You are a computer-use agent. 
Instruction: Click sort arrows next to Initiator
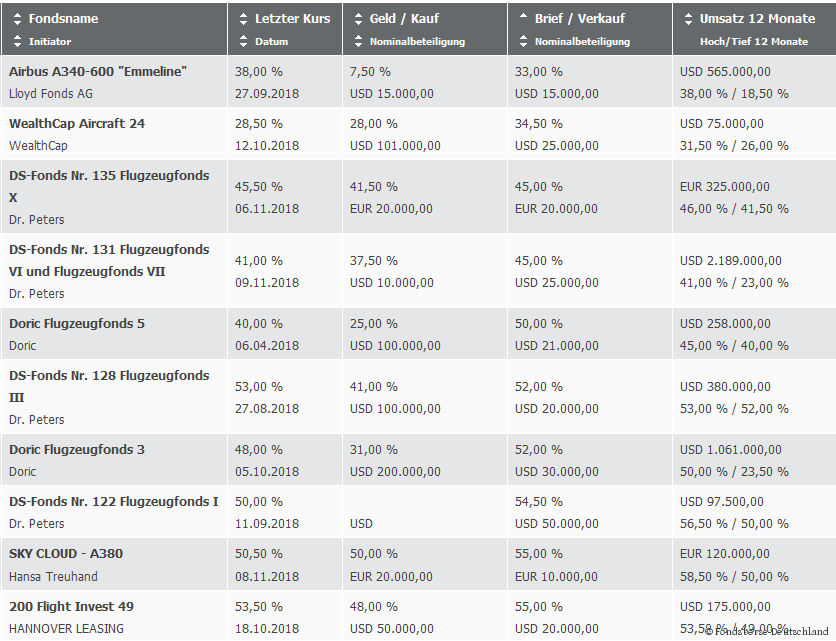coord(17,42)
